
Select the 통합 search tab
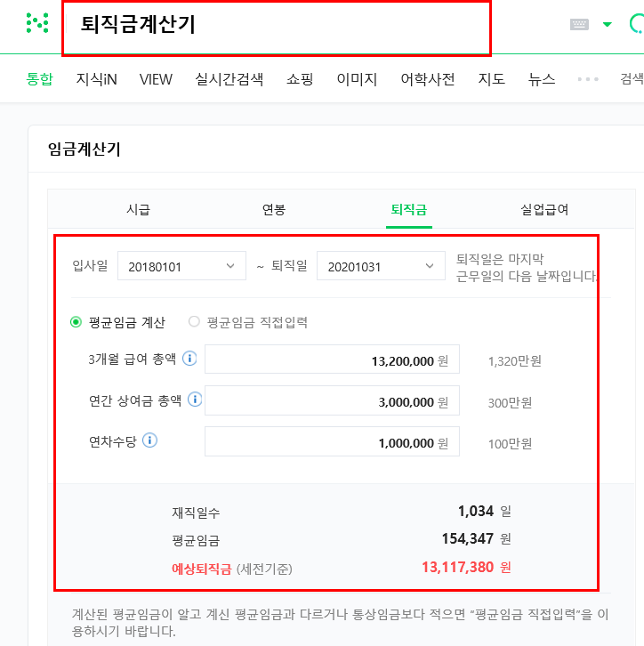pyautogui.click(x=39, y=78)
